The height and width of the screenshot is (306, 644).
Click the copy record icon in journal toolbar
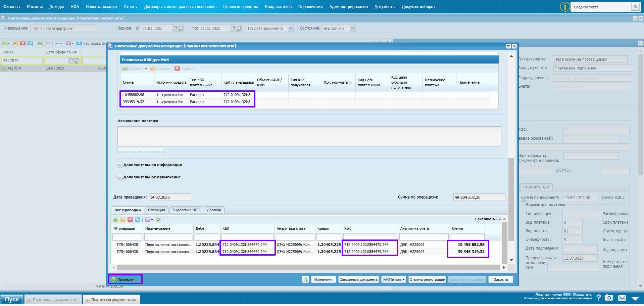pos(30,43)
